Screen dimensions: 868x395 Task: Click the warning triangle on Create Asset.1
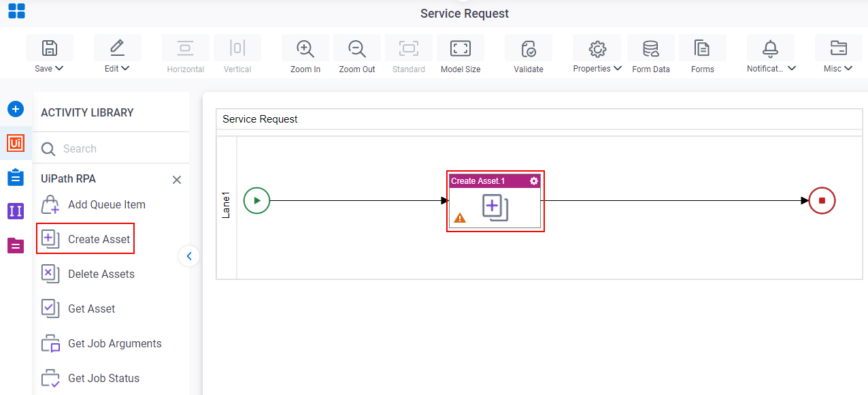(x=460, y=218)
